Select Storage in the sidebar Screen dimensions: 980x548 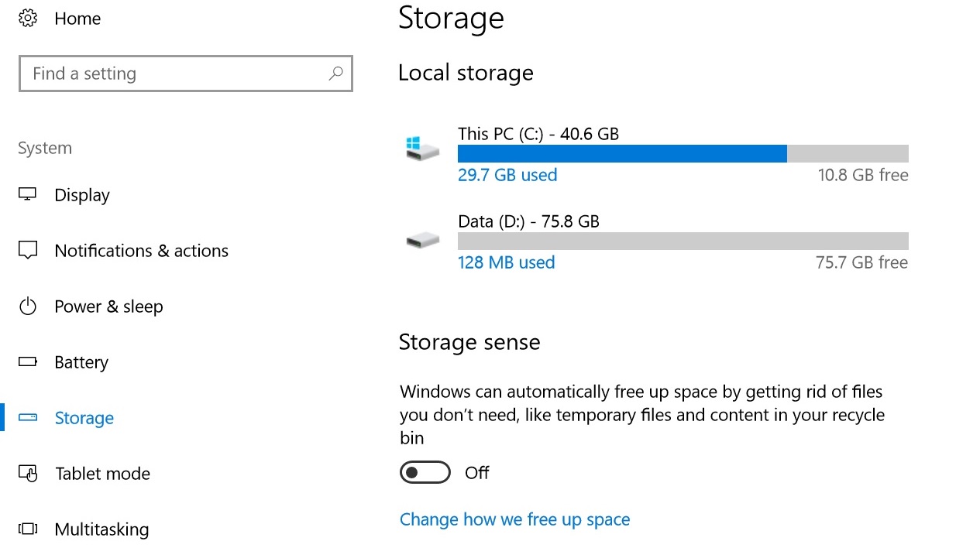84,418
